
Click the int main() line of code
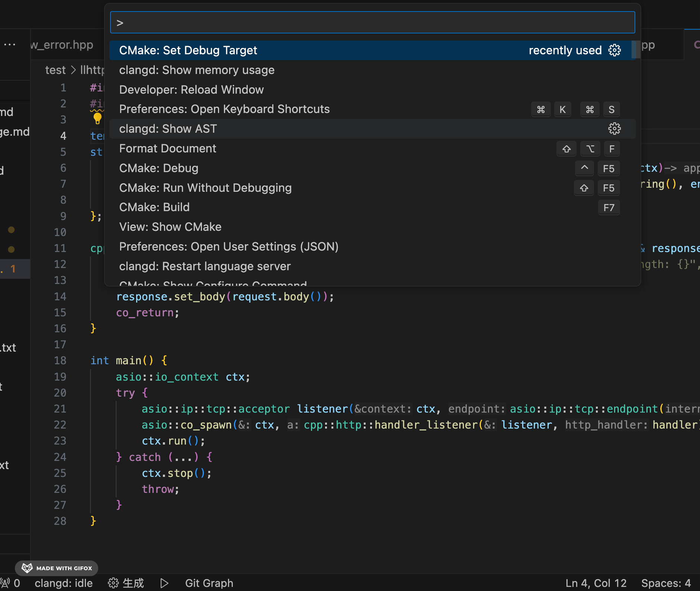coord(129,361)
